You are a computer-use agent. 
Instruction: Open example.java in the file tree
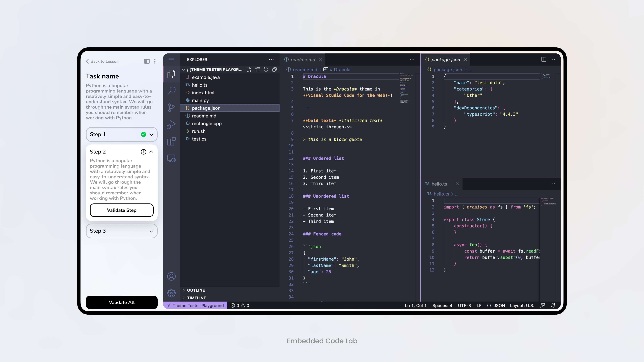[x=229, y=77]
